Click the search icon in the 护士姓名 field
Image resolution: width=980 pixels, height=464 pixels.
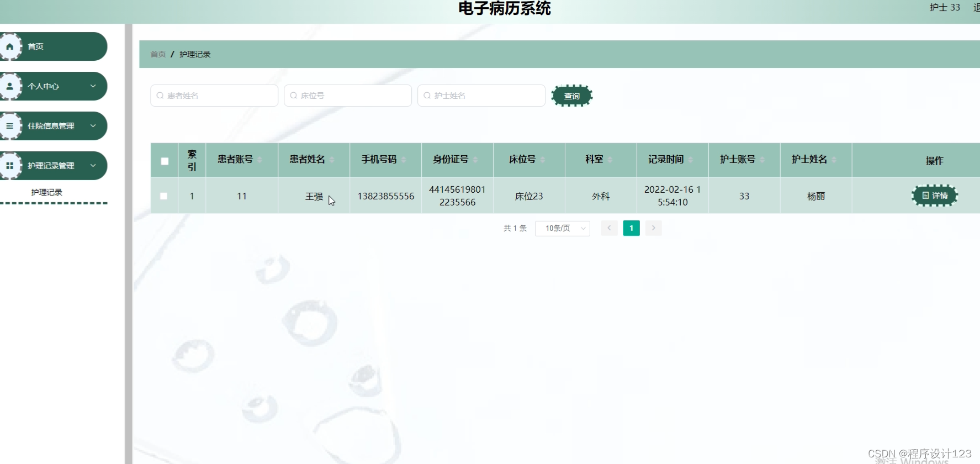click(x=427, y=96)
